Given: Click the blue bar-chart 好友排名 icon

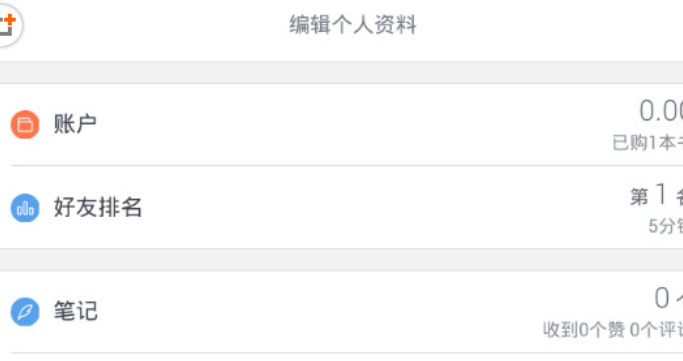Looking at the screenshot, I should pyautogui.click(x=25, y=208).
